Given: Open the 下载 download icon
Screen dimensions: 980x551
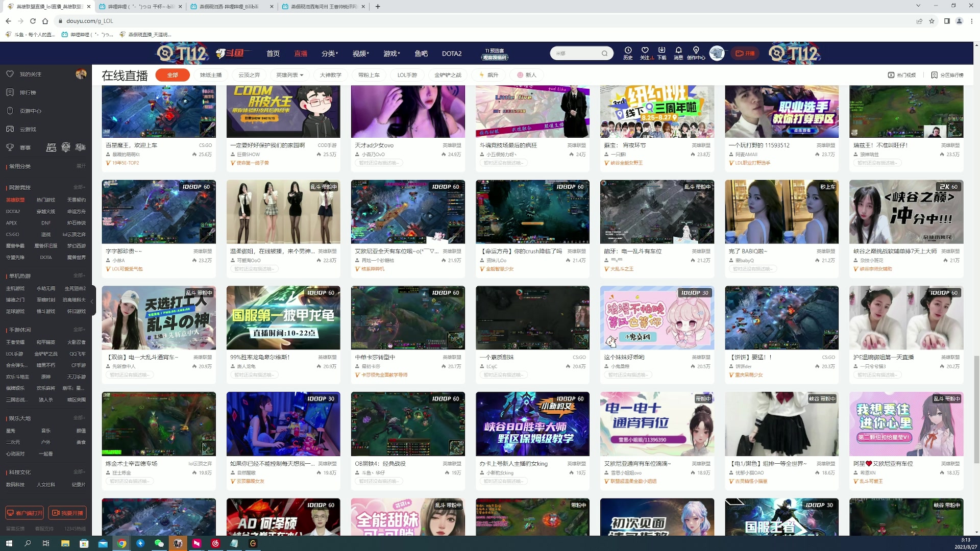Looking at the screenshot, I should [662, 53].
